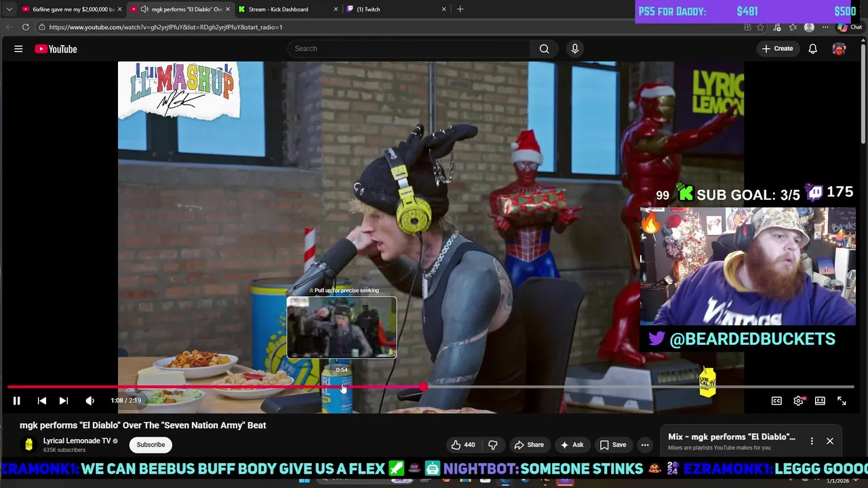Image resolution: width=868 pixels, height=488 pixels.
Task: Close the Kick Dashboard tab
Action: point(336,9)
